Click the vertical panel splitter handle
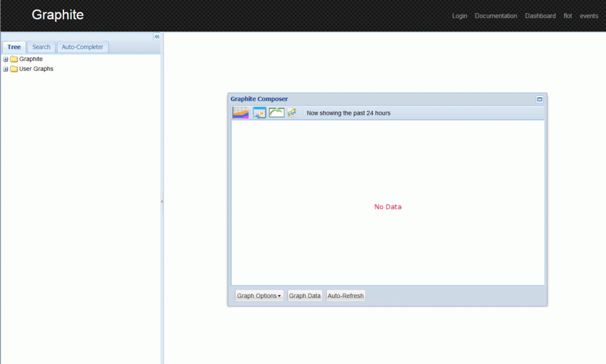 coord(161,201)
